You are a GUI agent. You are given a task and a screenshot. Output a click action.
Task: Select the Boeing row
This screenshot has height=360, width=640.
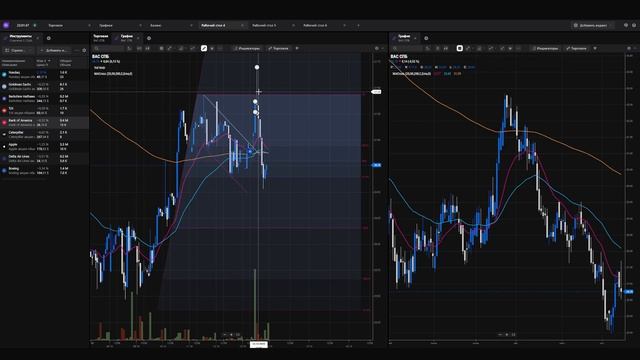[x=44, y=170]
